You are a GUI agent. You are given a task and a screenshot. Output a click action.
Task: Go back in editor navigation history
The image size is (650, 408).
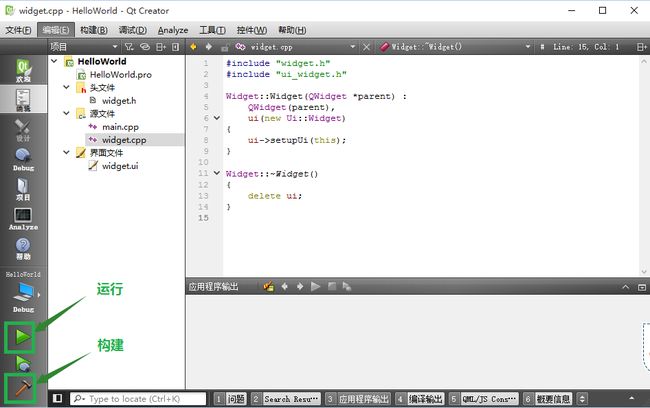pyautogui.click(x=193, y=47)
